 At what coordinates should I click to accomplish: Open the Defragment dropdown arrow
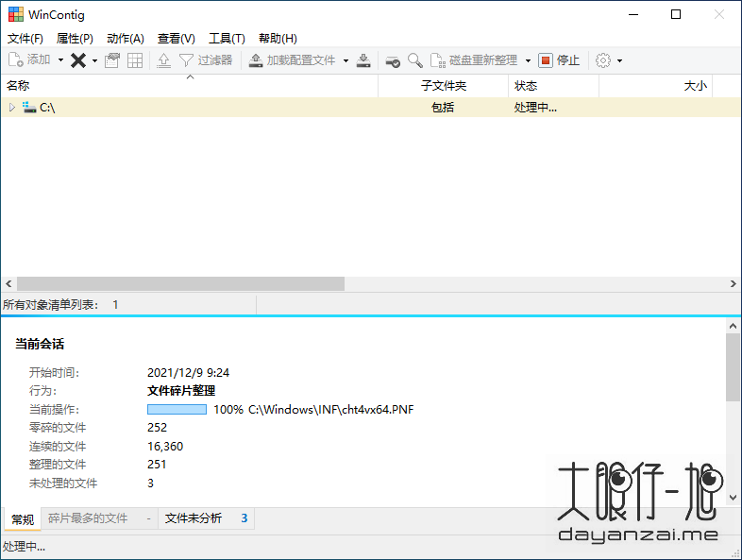528,60
